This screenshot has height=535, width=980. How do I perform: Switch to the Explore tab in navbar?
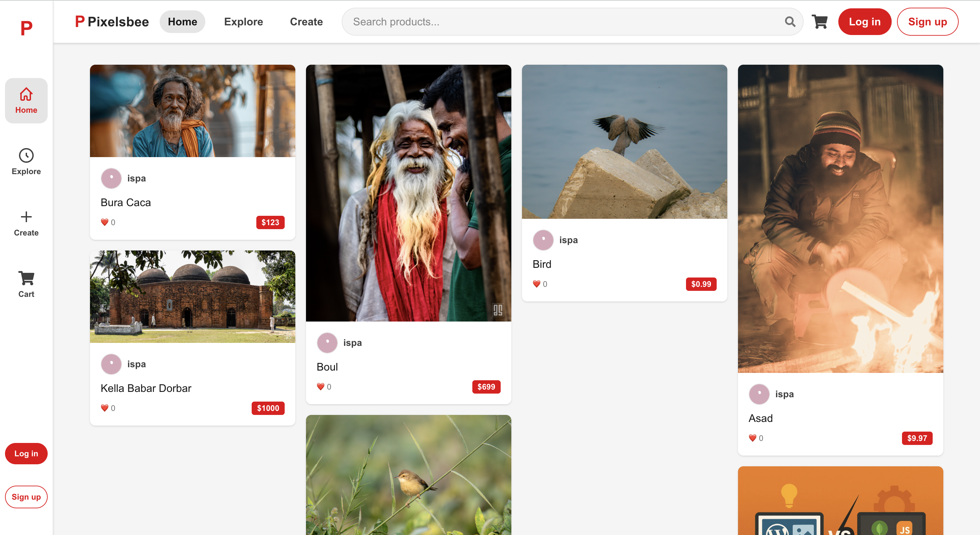pos(243,22)
